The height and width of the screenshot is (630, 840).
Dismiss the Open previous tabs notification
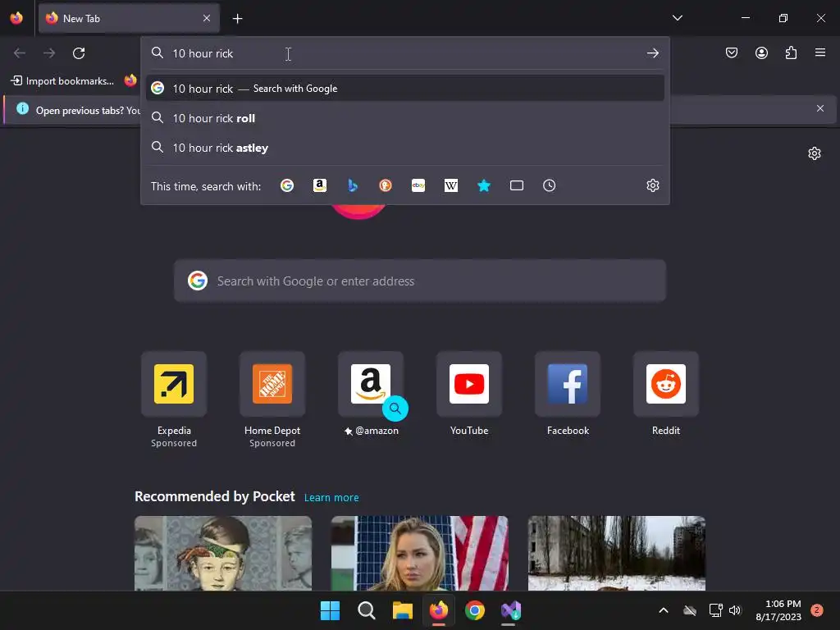coord(820,109)
